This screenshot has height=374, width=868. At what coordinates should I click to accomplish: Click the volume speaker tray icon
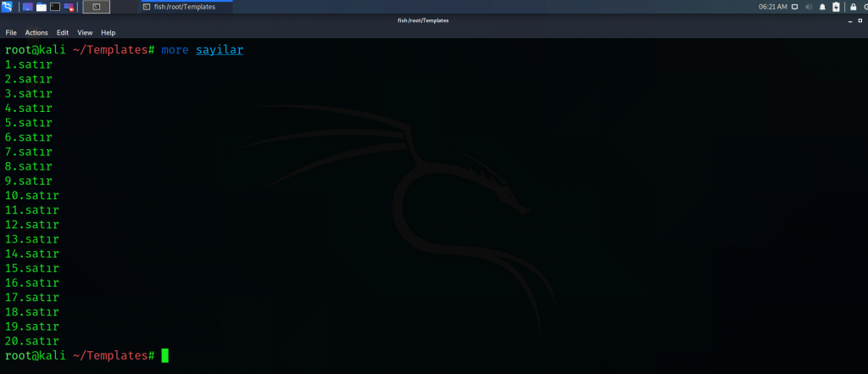click(x=808, y=7)
